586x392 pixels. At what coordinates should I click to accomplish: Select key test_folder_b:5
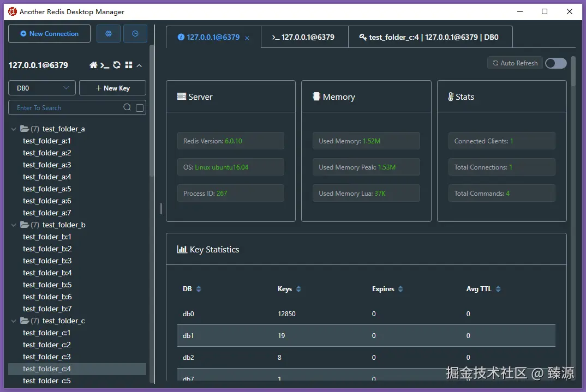(x=47, y=285)
